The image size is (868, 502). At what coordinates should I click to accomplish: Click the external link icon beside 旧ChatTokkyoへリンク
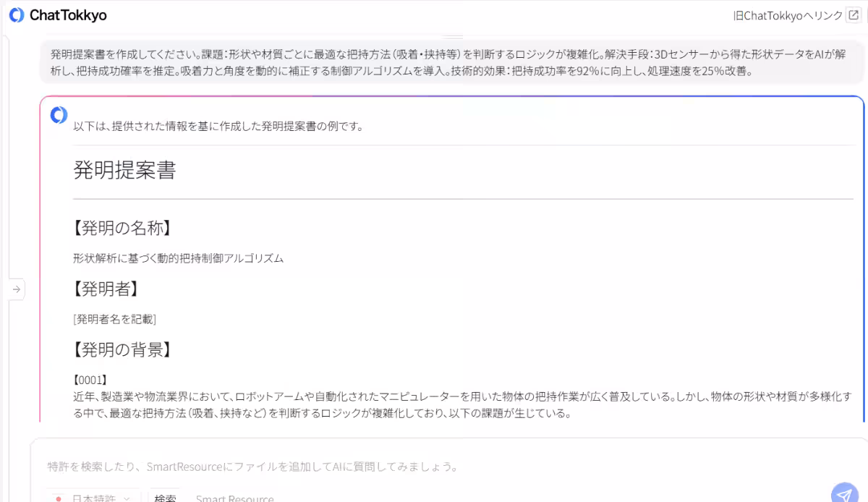coord(855,14)
